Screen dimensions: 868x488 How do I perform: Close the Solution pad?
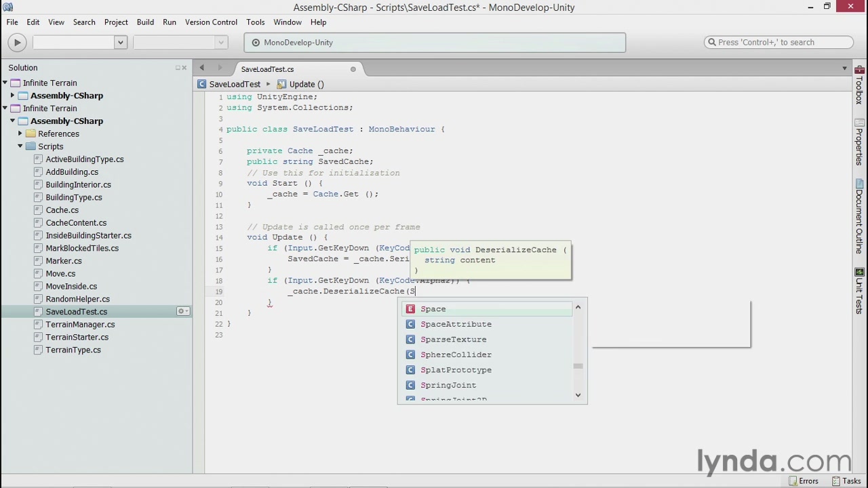pos(184,68)
